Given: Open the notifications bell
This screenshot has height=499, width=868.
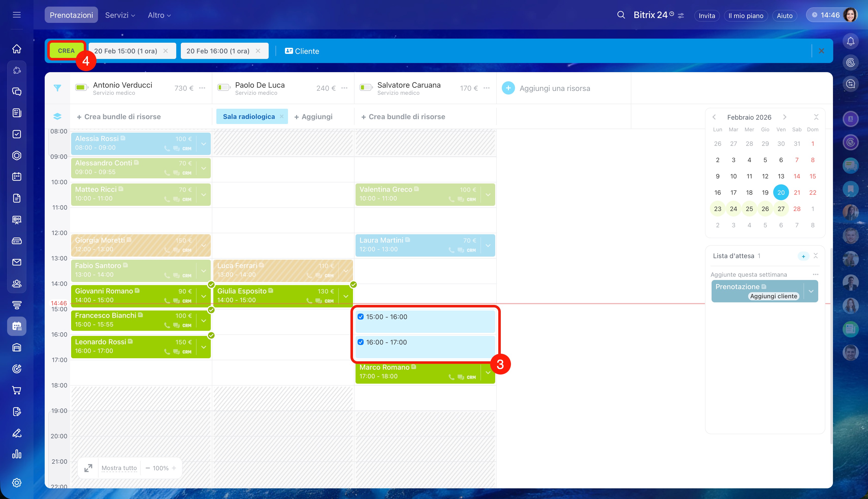Looking at the screenshot, I should [x=850, y=41].
